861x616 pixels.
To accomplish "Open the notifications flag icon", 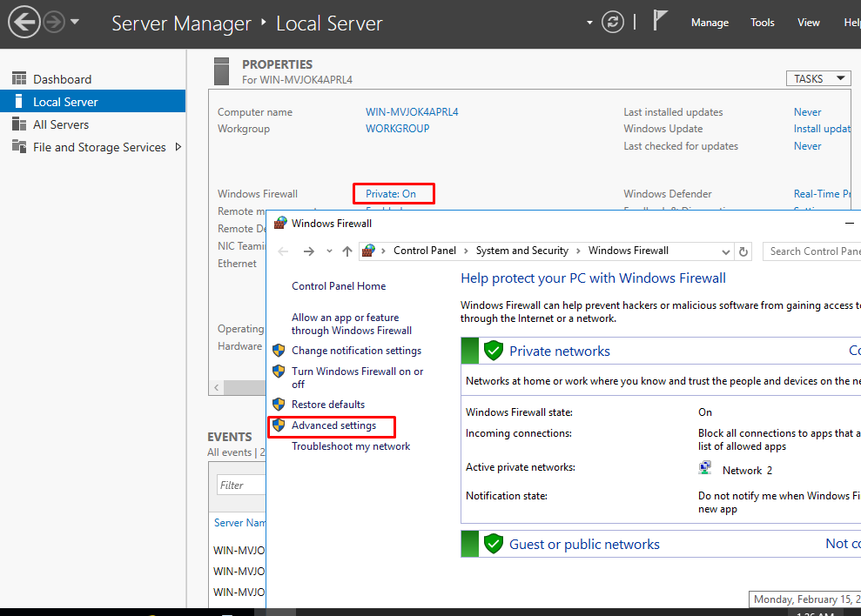I will click(x=660, y=21).
